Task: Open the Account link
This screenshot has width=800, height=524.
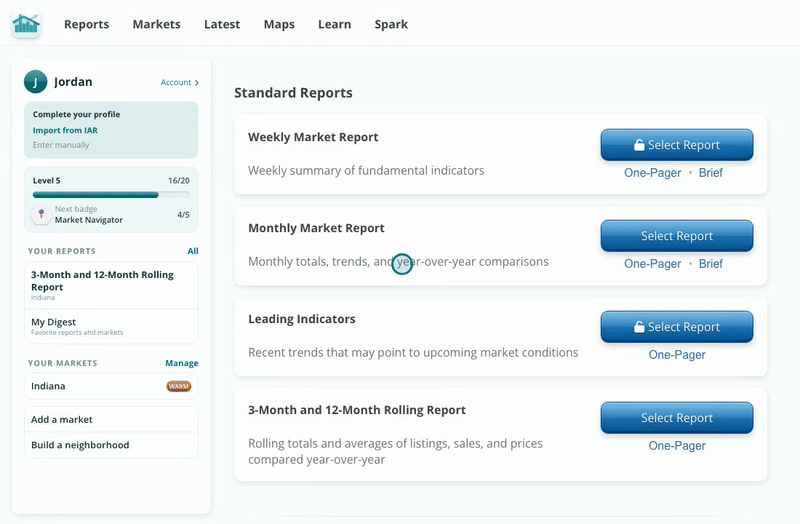Action: coord(180,82)
